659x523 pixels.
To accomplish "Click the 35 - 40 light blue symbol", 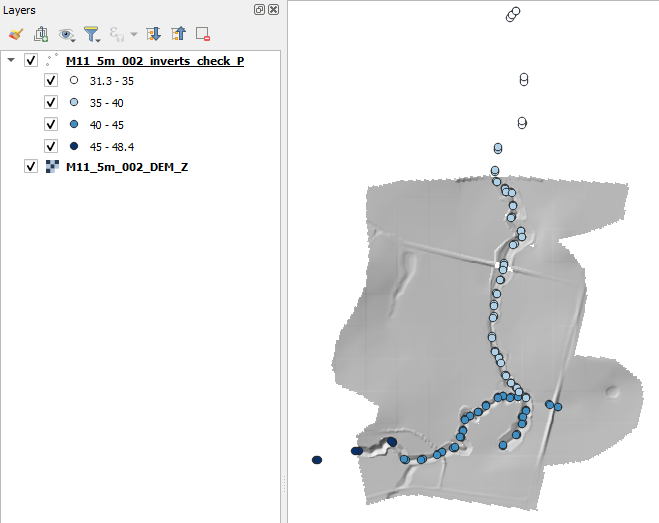I will 74,103.
